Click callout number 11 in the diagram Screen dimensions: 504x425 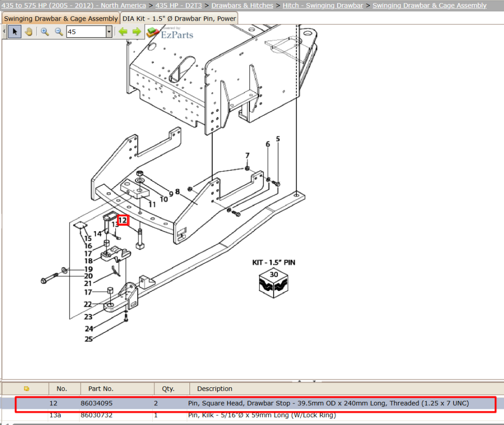(152, 204)
